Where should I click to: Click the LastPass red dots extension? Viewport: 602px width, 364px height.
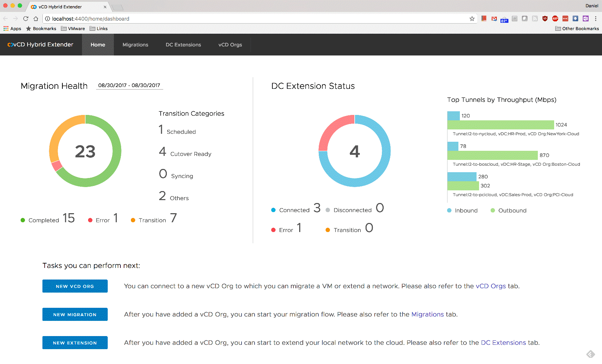pyautogui.click(x=565, y=18)
